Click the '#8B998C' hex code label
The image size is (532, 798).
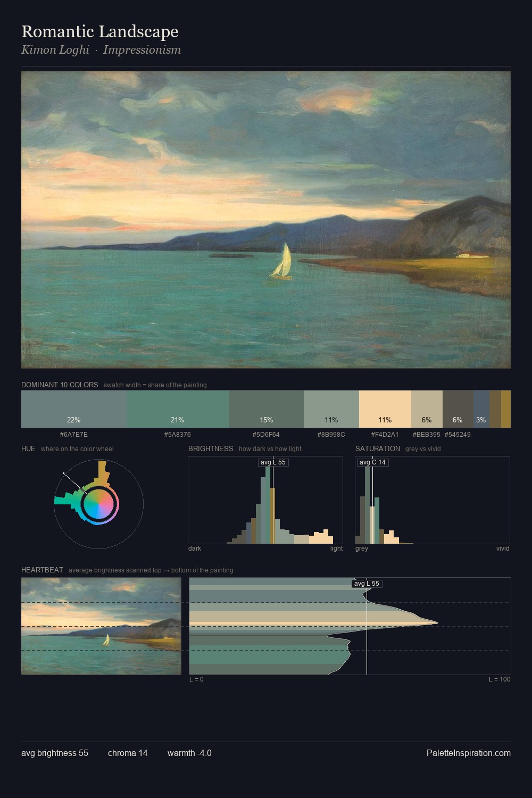331,435
